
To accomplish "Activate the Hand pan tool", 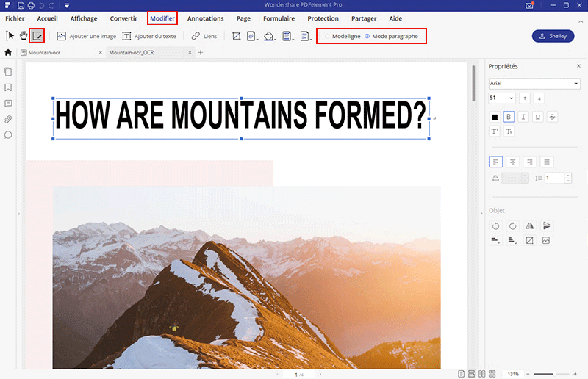I will (x=24, y=36).
